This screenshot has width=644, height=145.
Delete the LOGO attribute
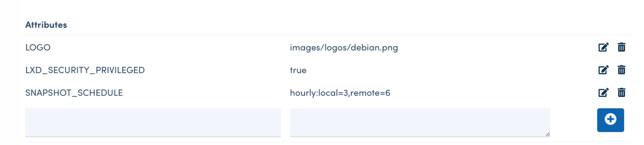tap(621, 47)
